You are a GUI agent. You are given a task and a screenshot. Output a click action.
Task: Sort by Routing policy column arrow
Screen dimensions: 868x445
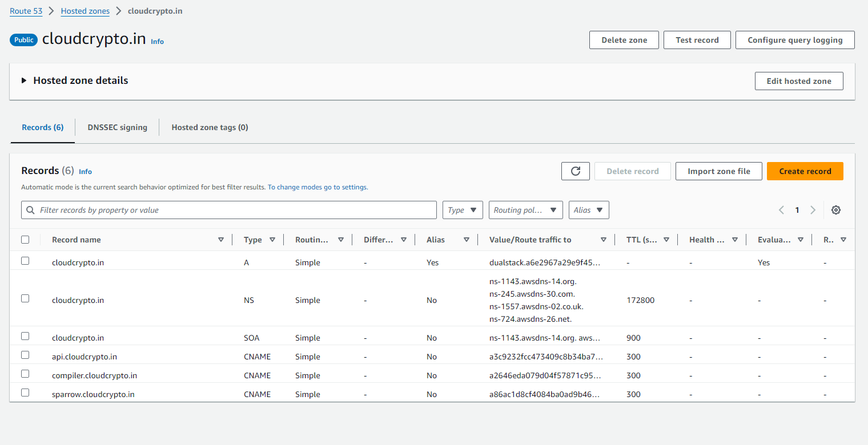coord(341,240)
